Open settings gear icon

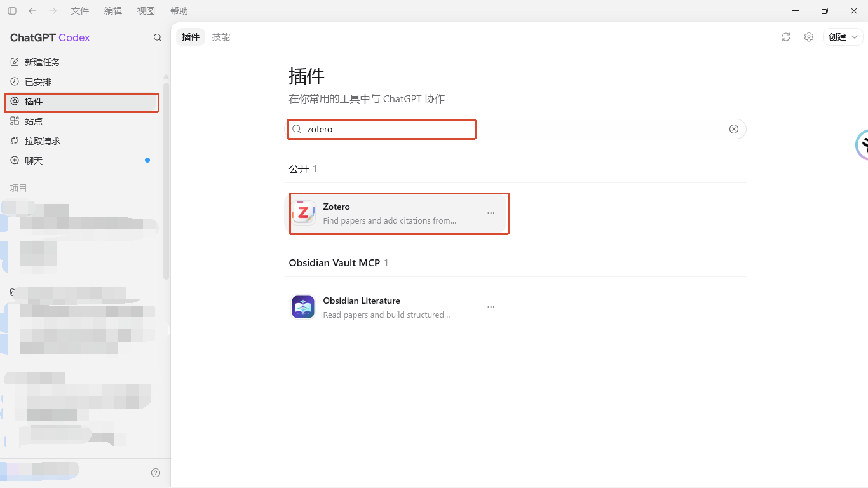click(809, 37)
